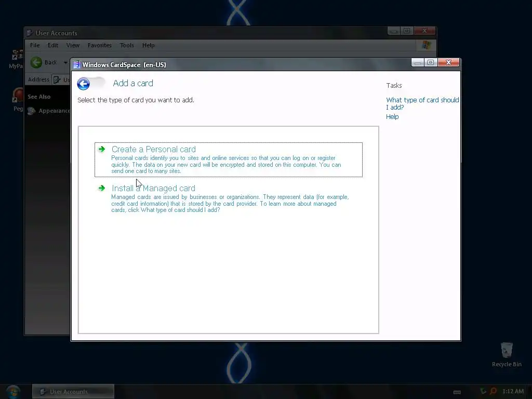The height and width of the screenshot is (399, 532).
Task: Minimize the Windows CardSpace window
Action: click(418, 62)
